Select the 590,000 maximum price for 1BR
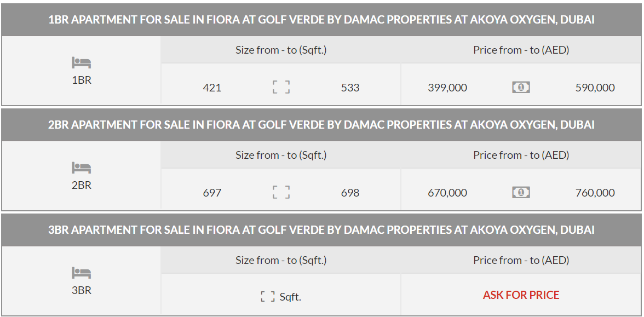The height and width of the screenshot is (317, 644). [x=595, y=88]
